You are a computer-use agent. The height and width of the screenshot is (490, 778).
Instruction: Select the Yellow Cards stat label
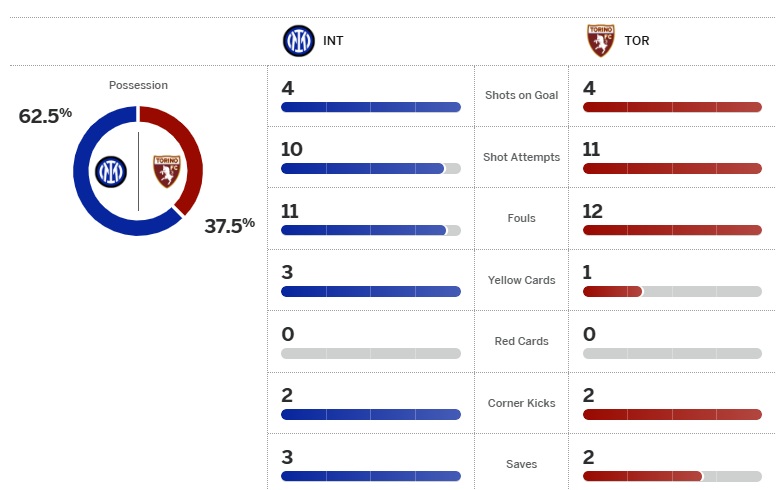point(521,280)
